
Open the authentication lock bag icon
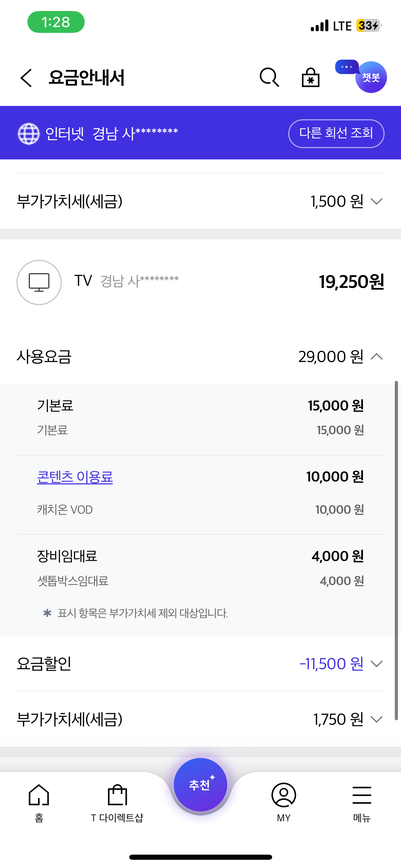[311, 77]
